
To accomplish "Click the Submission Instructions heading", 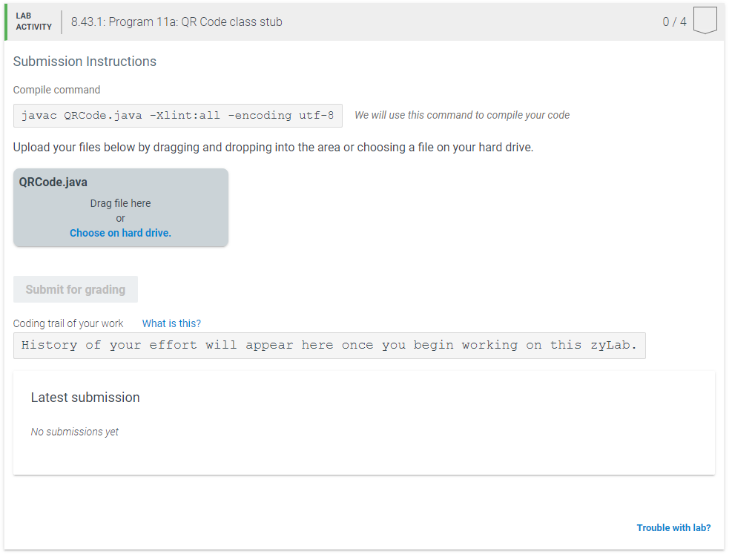I will click(85, 62).
